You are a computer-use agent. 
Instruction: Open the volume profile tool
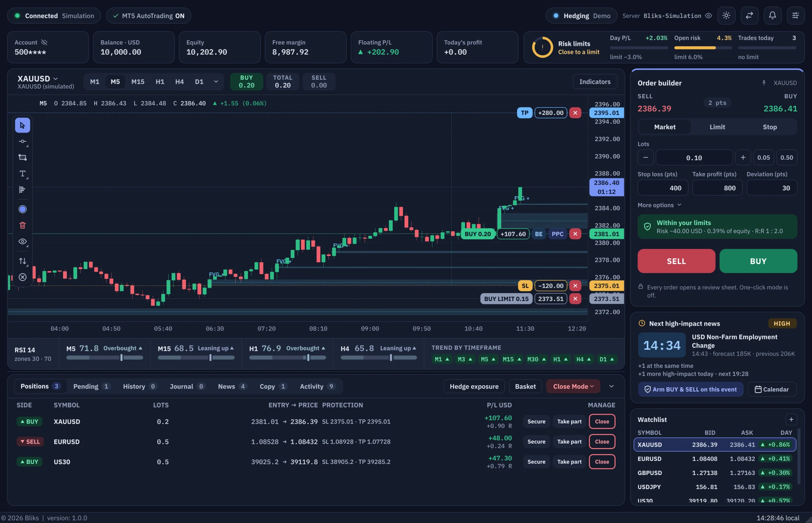pyautogui.click(x=23, y=190)
